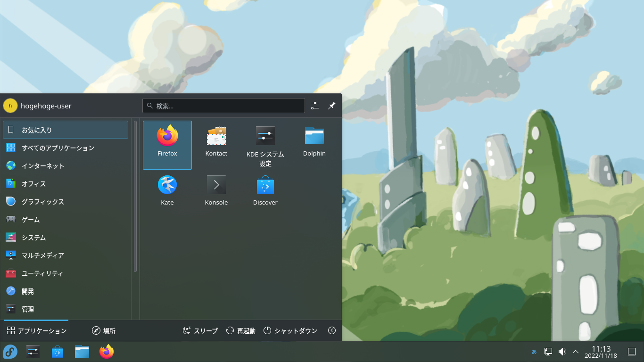Open グラフィックス category
The image size is (644, 362).
click(x=66, y=201)
